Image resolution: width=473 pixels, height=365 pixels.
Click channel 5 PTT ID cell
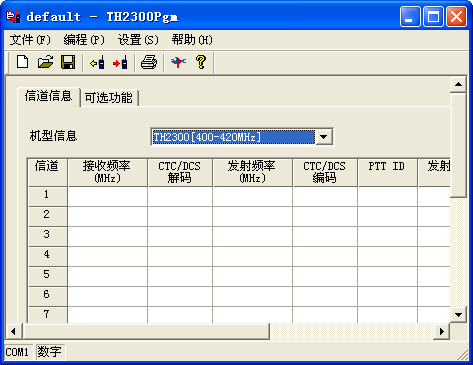click(x=387, y=276)
